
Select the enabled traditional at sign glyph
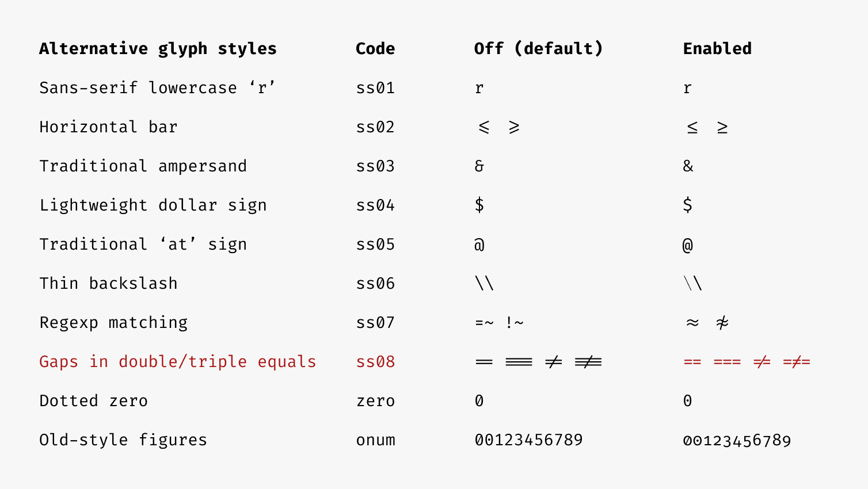click(x=688, y=245)
